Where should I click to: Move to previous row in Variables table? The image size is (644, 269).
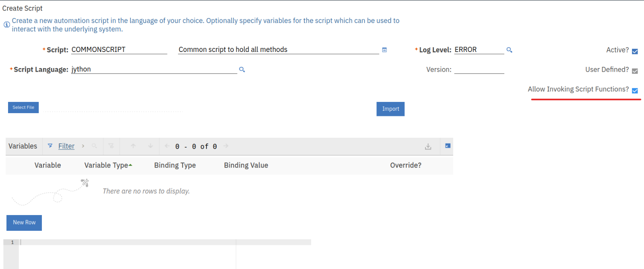[133, 146]
